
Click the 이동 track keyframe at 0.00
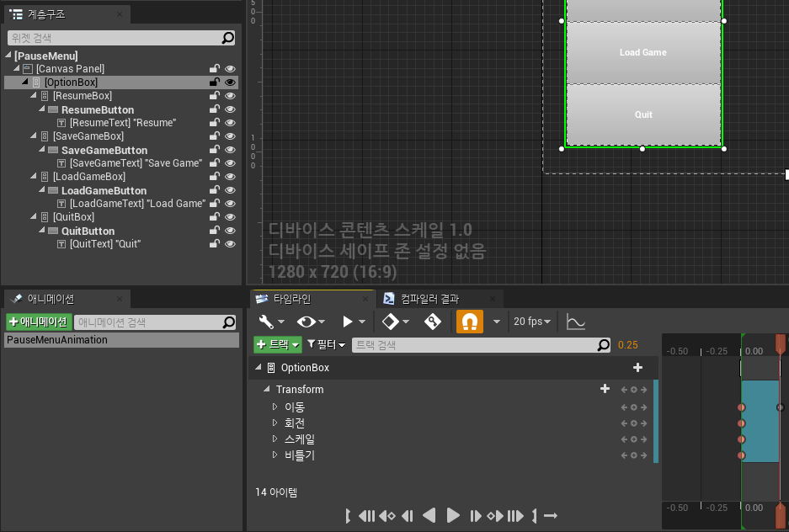[741, 407]
